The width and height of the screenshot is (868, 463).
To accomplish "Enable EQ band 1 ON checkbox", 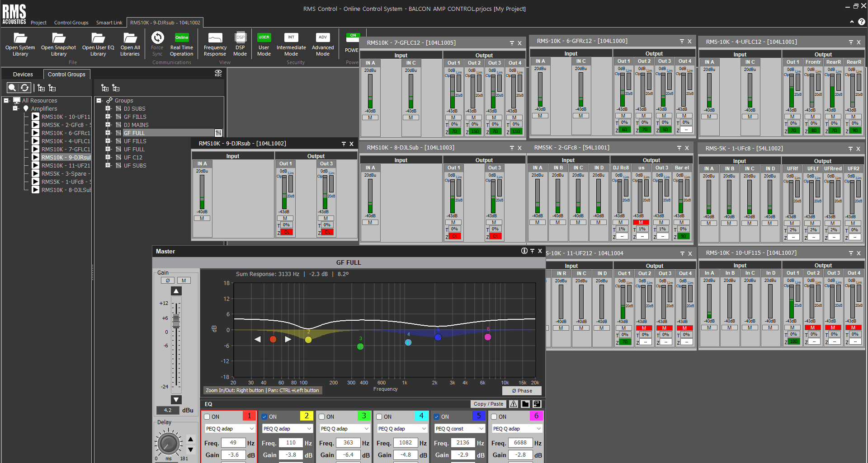I will tap(207, 416).
